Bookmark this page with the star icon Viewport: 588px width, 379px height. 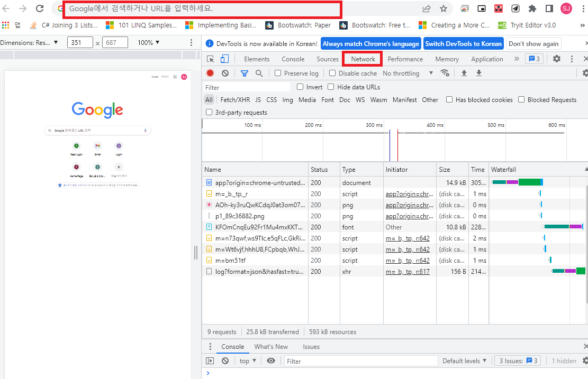tap(444, 8)
